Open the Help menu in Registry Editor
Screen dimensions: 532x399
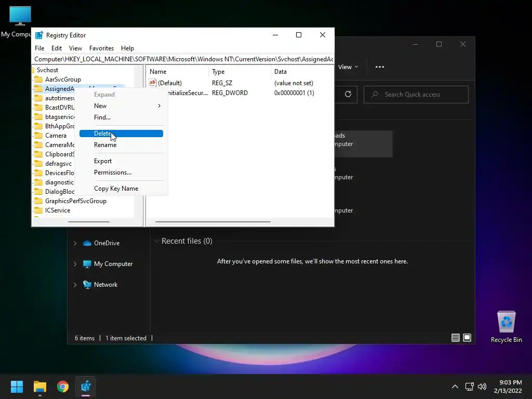click(127, 48)
